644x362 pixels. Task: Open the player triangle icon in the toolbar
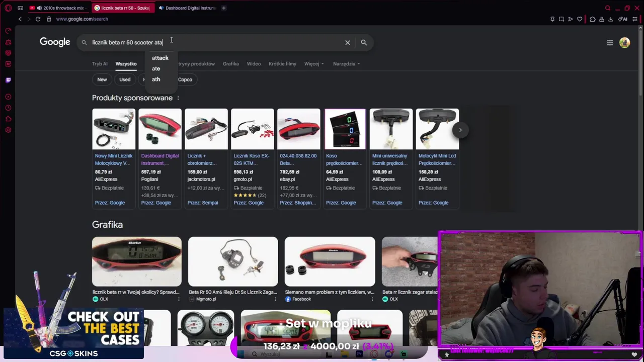click(x=571, y=19)
